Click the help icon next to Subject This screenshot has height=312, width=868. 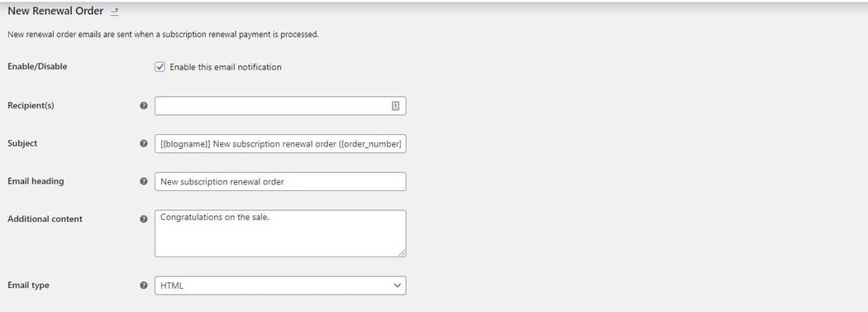[x=144, y=143]
